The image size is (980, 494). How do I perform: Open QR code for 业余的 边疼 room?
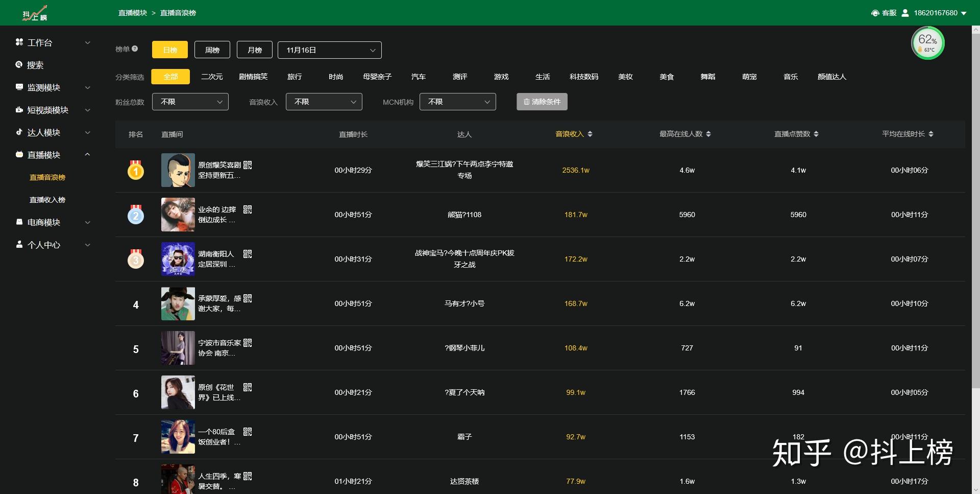pos(248,209)
